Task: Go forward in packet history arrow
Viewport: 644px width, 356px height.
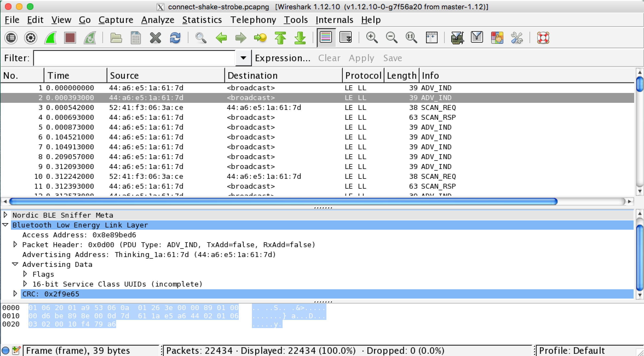Action: [241, 38]
